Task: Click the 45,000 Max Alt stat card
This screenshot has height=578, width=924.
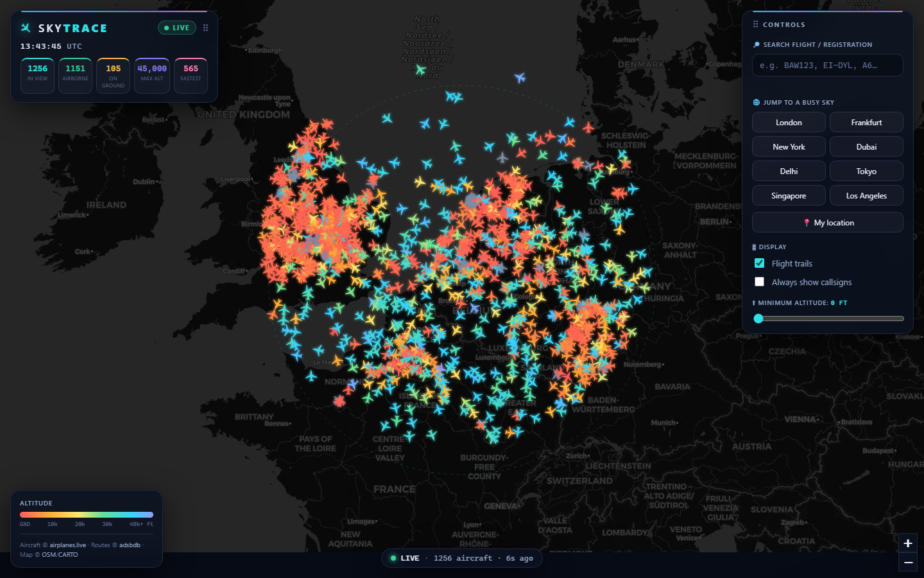Action: pos(152,76)
